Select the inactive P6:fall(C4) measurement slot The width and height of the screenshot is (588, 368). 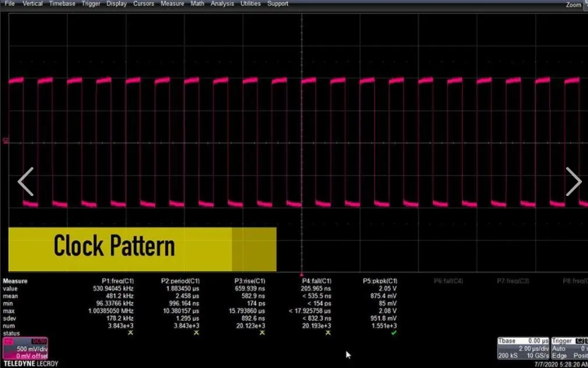click(448, 281)
